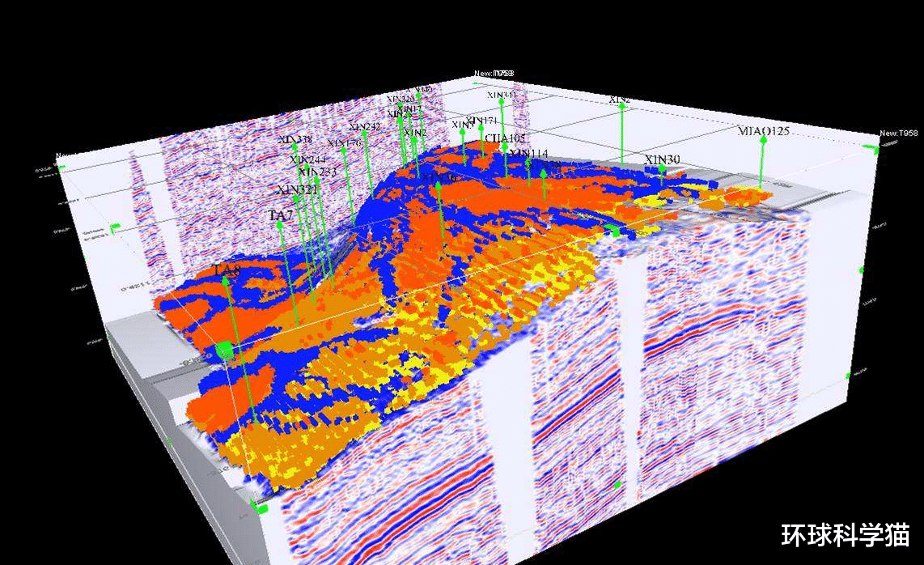Click the TA8 well name label
The width and height of the screenshot is (924, 565).
tap(227, 270)
